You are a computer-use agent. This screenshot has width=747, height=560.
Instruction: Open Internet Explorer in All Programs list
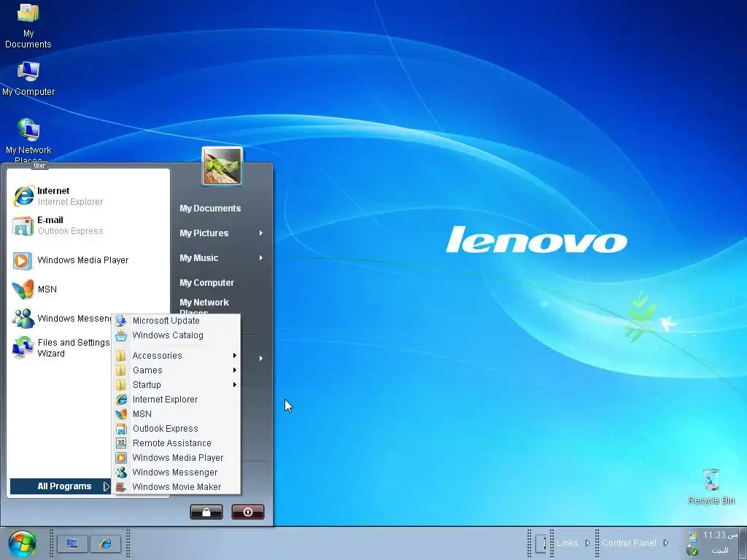pos(177,400)
